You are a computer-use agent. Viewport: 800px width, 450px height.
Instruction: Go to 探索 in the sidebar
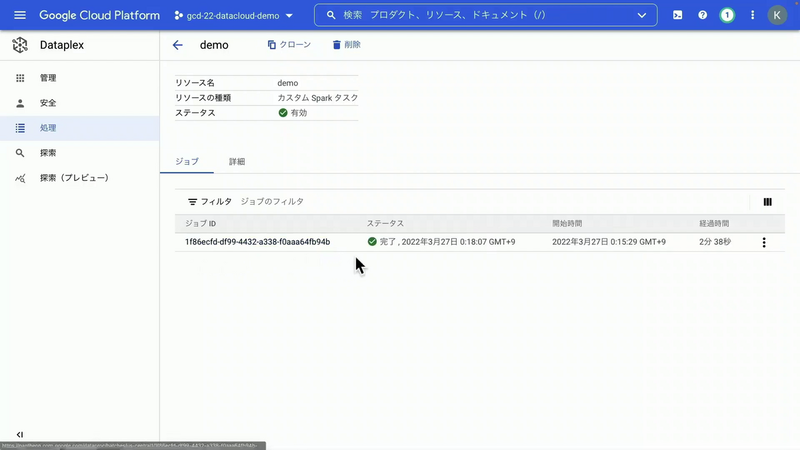click(80, 153)
